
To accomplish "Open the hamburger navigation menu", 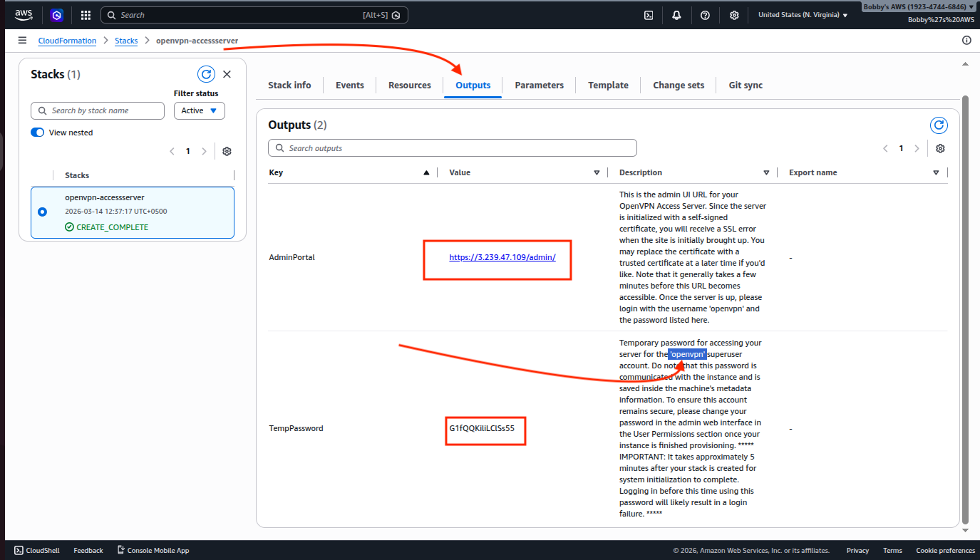I will click(23, 41).
